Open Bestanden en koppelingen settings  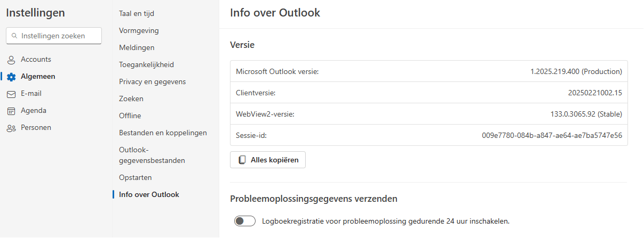[x=163, y=133]
